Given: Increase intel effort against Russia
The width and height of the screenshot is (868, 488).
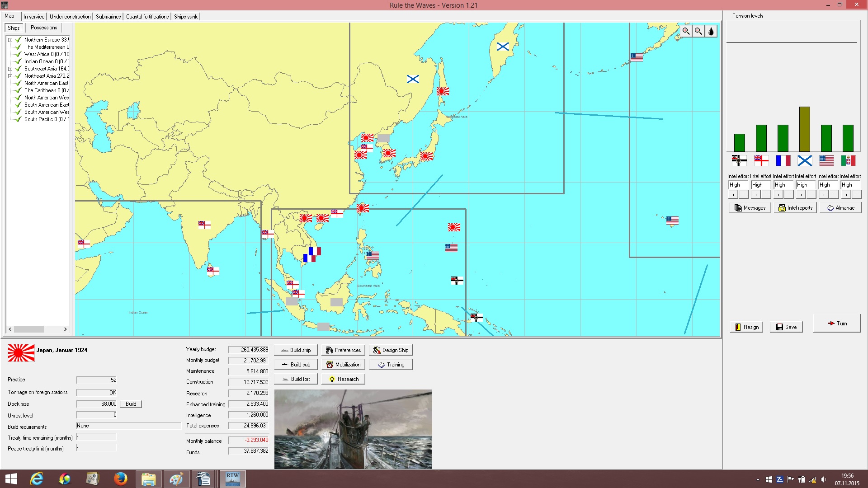Looking at the screenshot, I should (x=801, y=195).
